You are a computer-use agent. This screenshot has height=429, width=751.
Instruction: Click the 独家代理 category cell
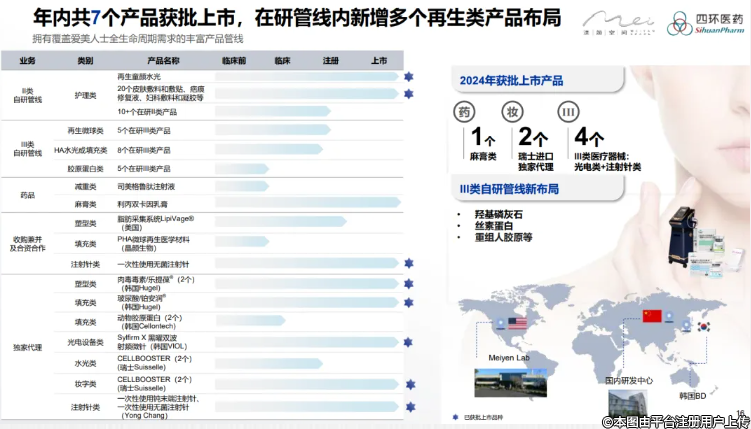click(x=27, y=347)
